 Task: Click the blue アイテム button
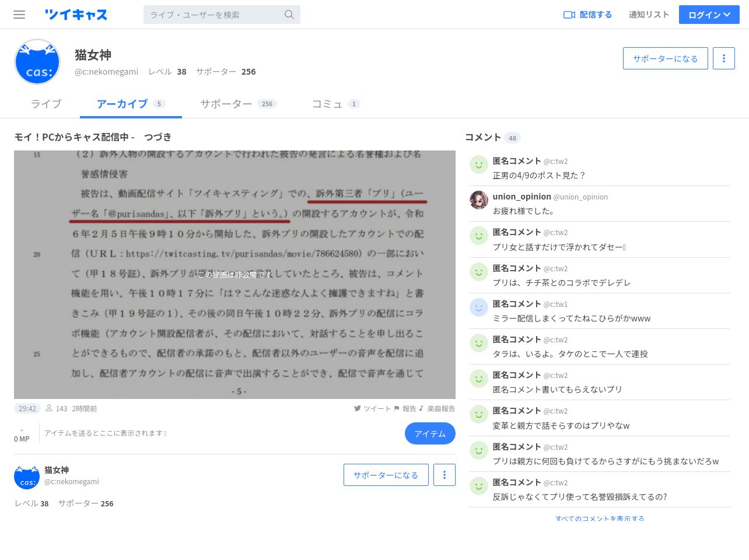point(430,433)
